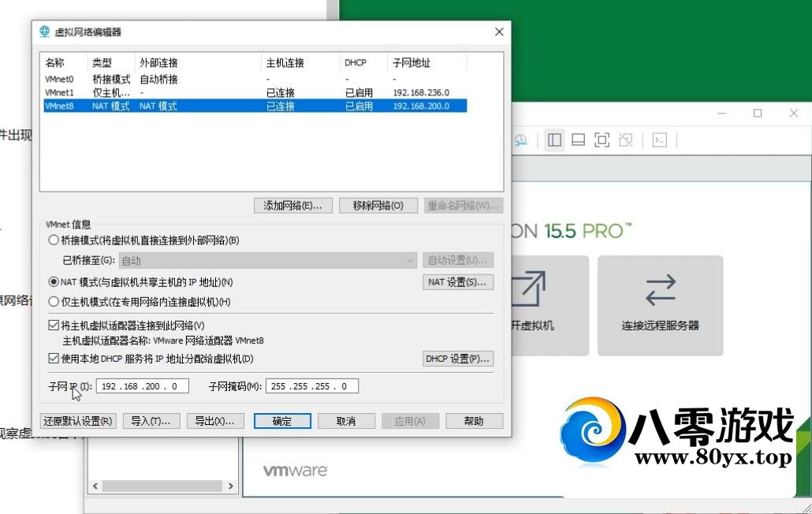Click the 导出(X)... export button
The height and width of the screenshot is (514, 812).
(214, 421)
